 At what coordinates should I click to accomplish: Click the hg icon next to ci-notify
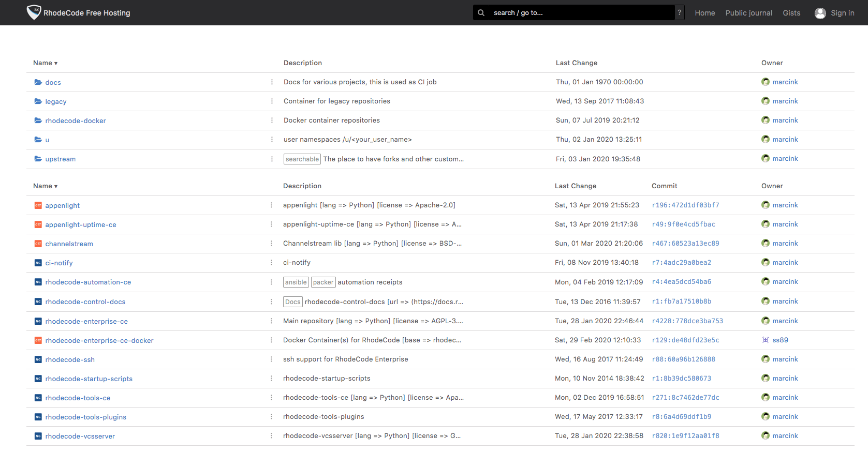tap(38, 263)
